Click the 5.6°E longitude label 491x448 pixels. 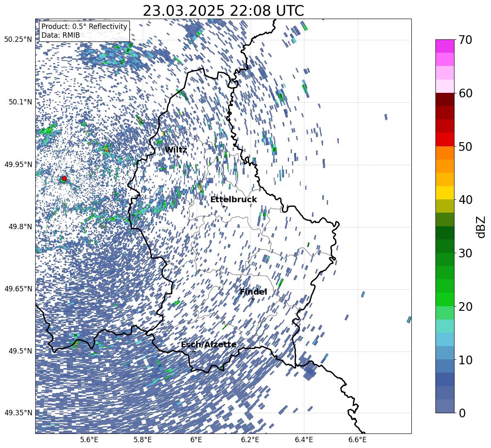[89, 440]
